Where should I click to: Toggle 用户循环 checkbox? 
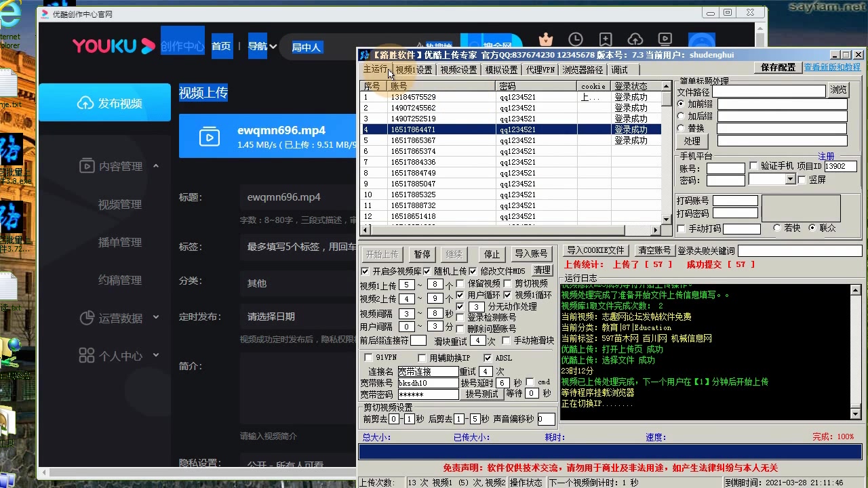pyautogui.click(x=460, y=296)
